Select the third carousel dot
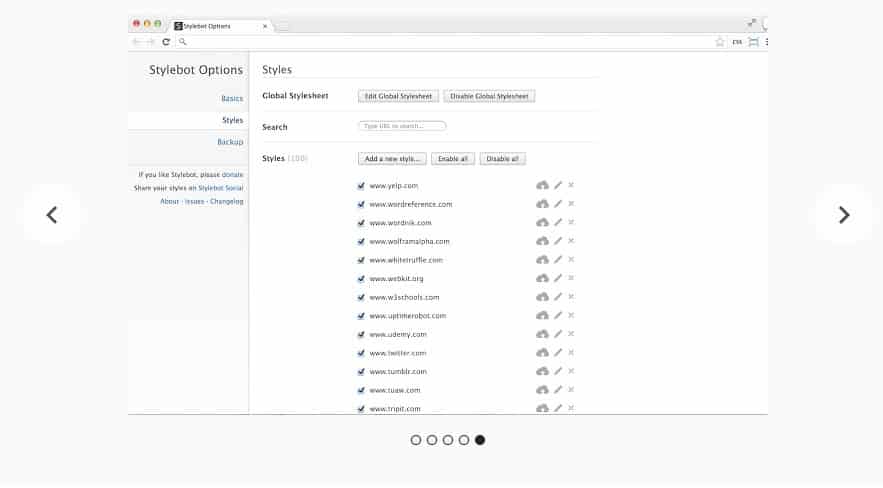 pyautogui.click(x=448, y=440)
